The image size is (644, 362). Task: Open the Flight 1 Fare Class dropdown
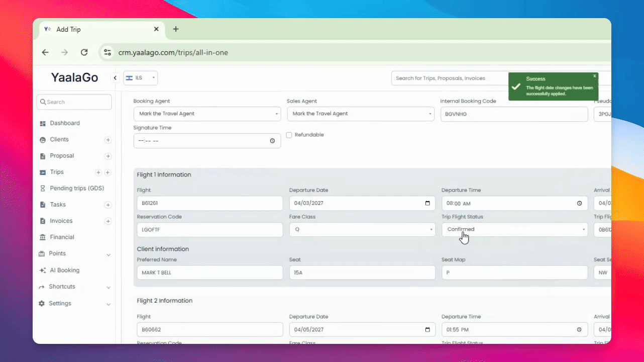point(362,229)
